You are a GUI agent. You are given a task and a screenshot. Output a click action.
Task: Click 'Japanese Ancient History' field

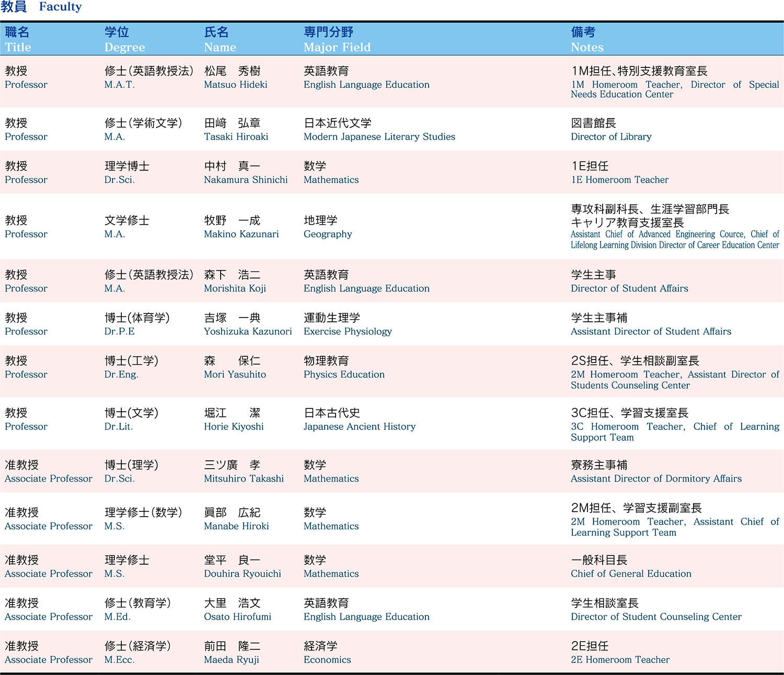pos(360,427)
